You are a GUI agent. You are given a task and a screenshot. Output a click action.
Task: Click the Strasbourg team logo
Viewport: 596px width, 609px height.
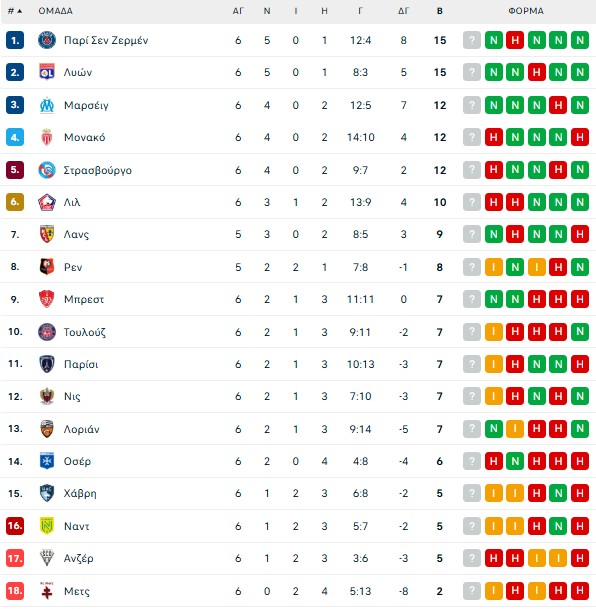47,170
